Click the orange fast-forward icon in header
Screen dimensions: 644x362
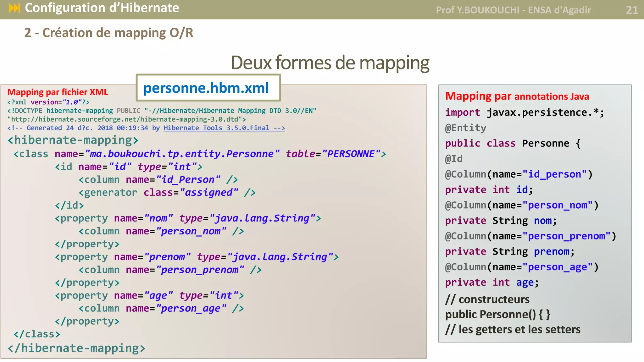[x=14, y=8]
